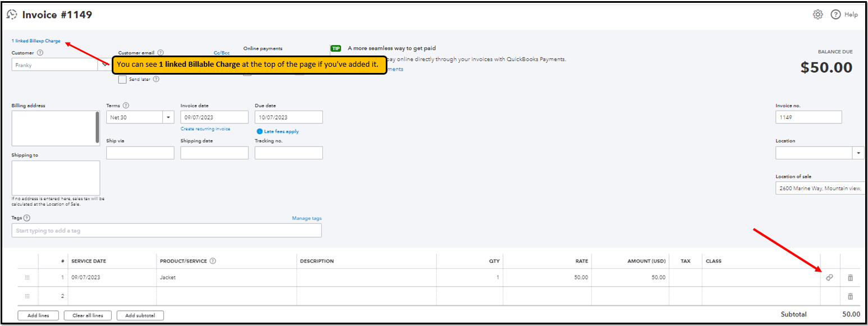Image resolution: width=868 pixels, height=326 pixels.
Task: Toggle the Late fees apply switch
Action: point(259,131)
